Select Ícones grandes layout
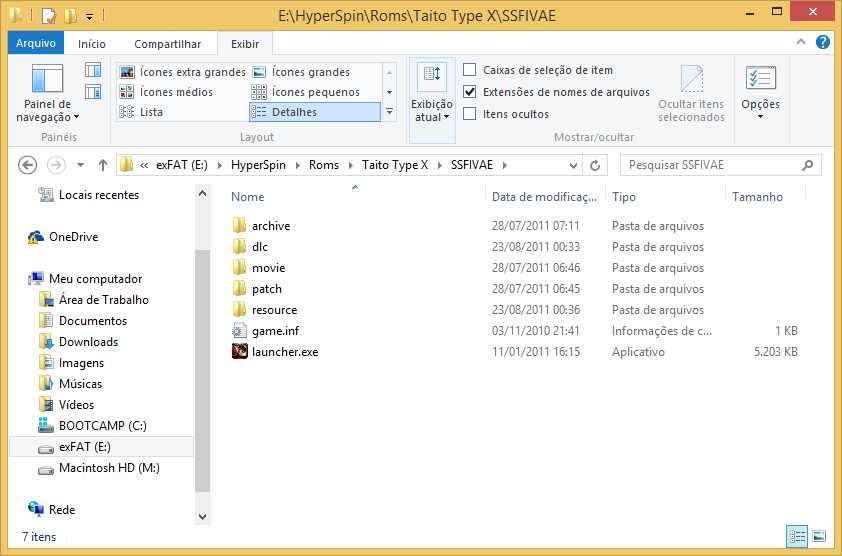Image resolution: width=842 pixels, height=556 pixels. click(302, 72)
